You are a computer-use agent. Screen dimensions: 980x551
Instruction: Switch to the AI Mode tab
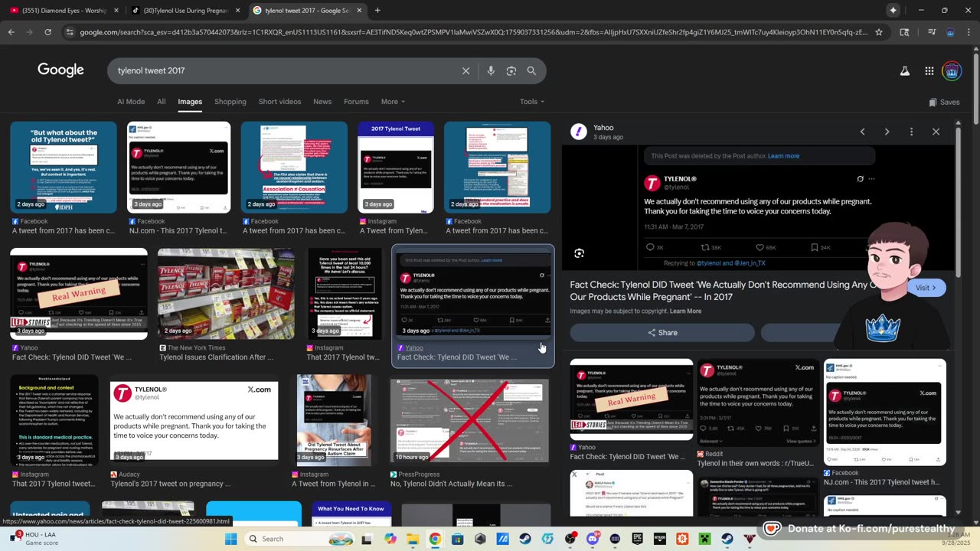(131, 102)
